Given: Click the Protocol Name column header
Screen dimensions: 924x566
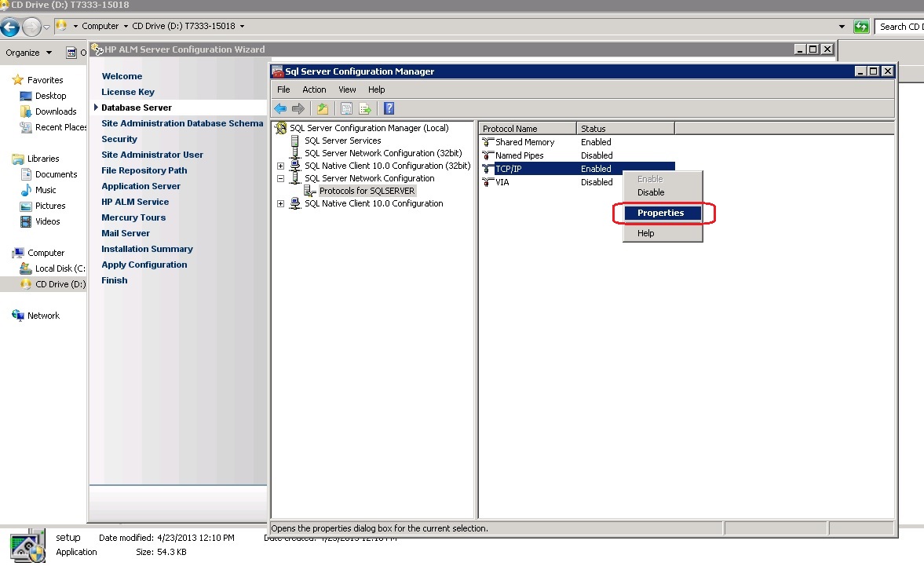Looking at the screenshot, I should point(528,129).
